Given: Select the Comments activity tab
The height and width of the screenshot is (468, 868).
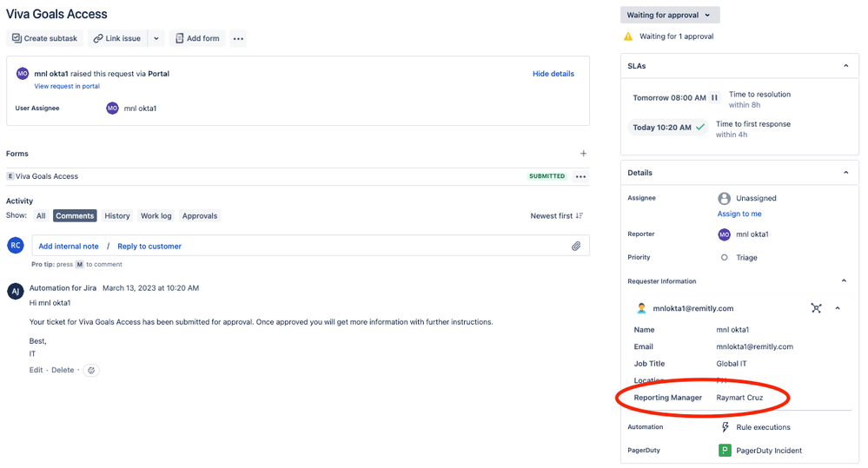Looking at the screenshot, I should tap(75, 215).
